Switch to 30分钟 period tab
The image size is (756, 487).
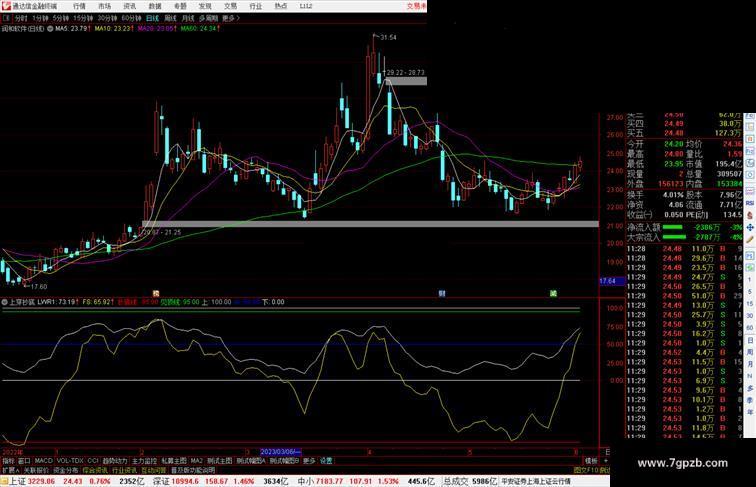pos(107,18)
